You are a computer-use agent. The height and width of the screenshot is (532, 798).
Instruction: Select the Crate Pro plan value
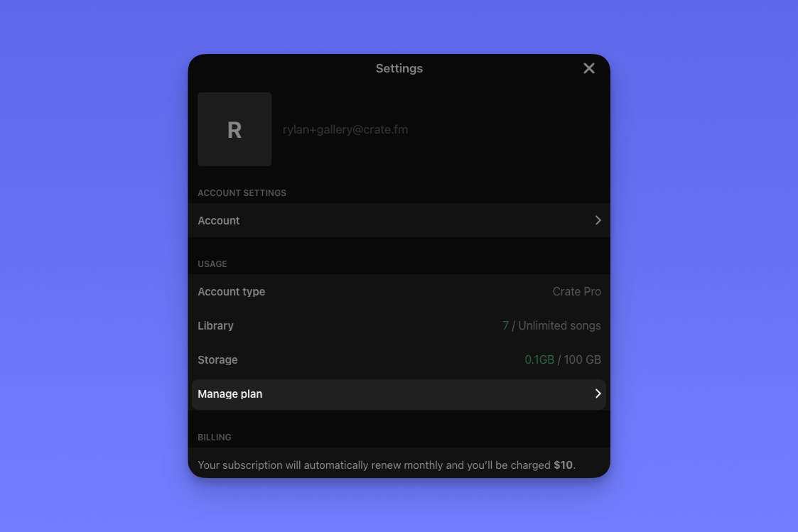click(x=576, y=291)
